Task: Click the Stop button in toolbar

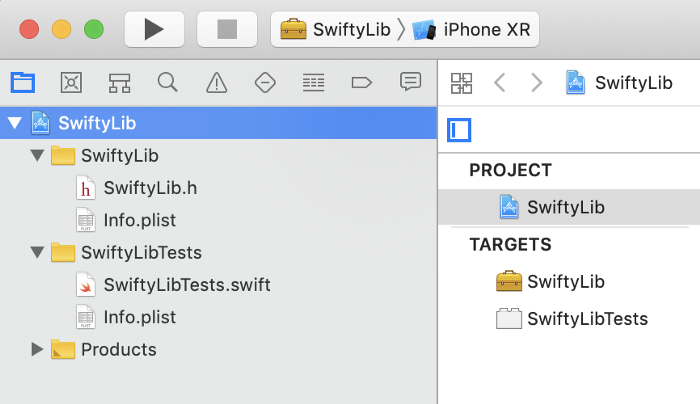Action: [227, 29]
